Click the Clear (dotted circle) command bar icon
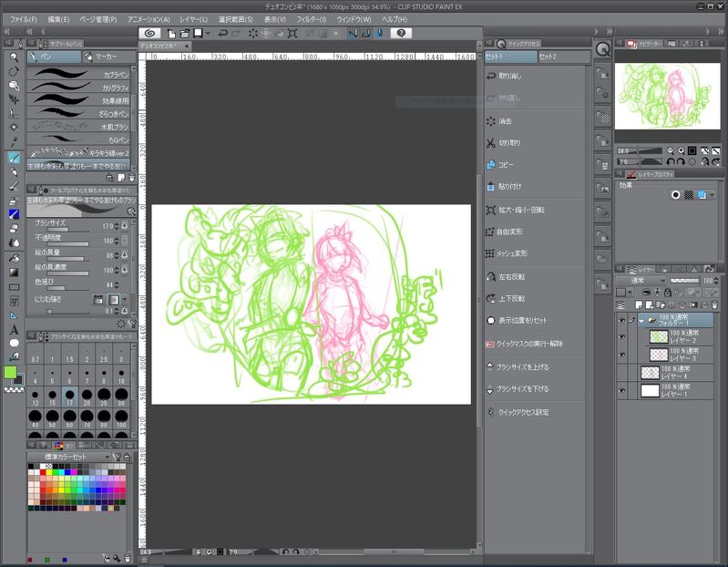 coord(252,34)
